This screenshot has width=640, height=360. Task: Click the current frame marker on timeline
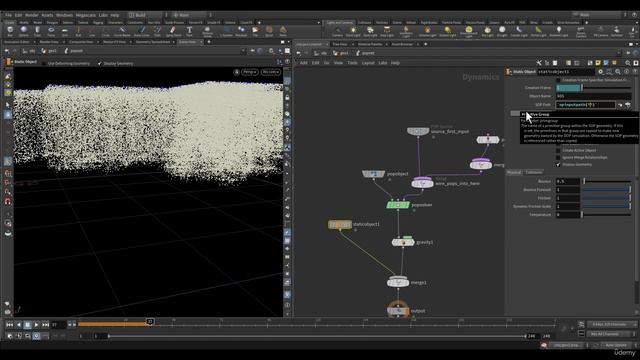point(150,322)
